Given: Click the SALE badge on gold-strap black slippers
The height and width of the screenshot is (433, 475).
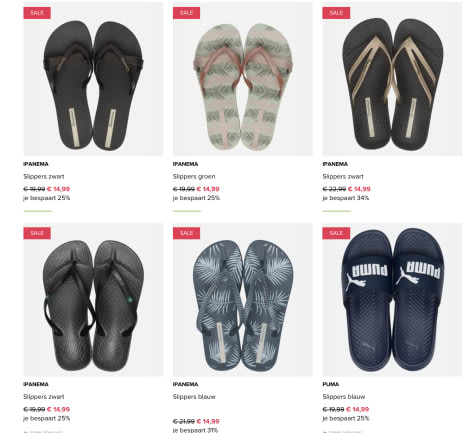Looking at the screenshot, I should pos(336,13).
